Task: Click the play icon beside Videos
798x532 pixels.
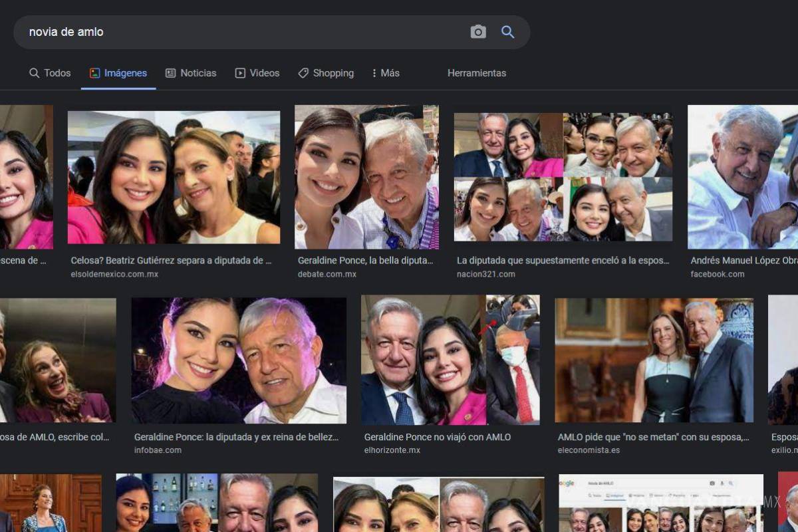Action: coord(239,73)
